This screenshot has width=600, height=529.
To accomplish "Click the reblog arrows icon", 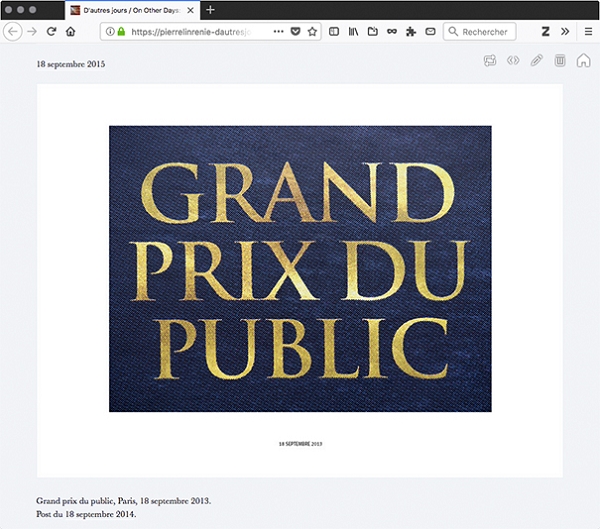I will point(490,61).
